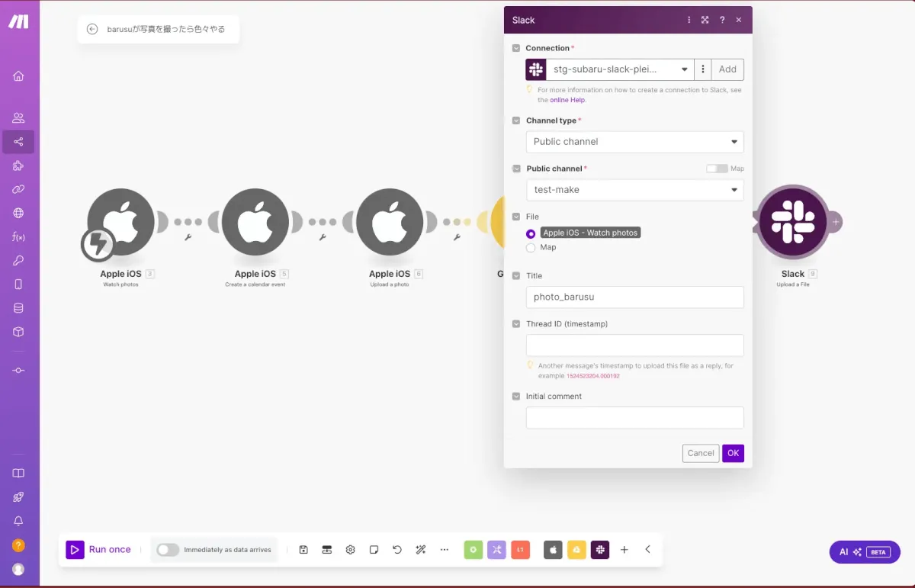Click the Add connection button
This screenshot has height=588, width=915.
pyautogui.click(x=727, y=69)
